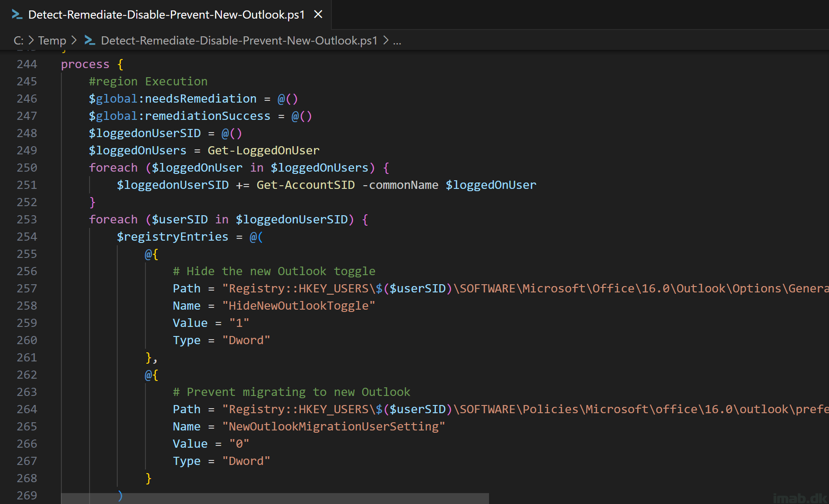Click the Path key on line 264

pyautogui.click(x=186, y=410)
